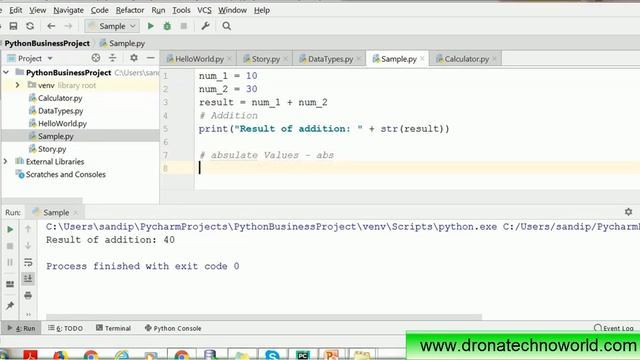Click PythonBusinessProject breadcrumb
This screenshot has width=640, height=360.
47,43
